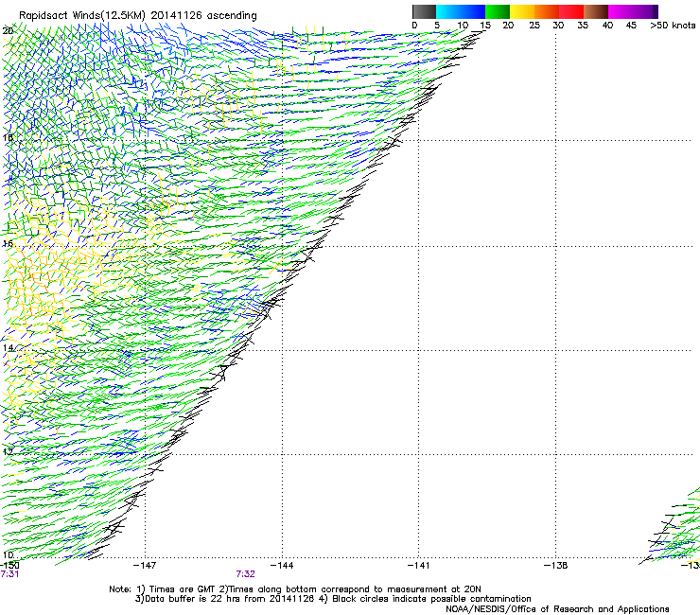This screenshot has width=700, height=615.
Task: Click the '7:31' time label
Action: point(9,574)
